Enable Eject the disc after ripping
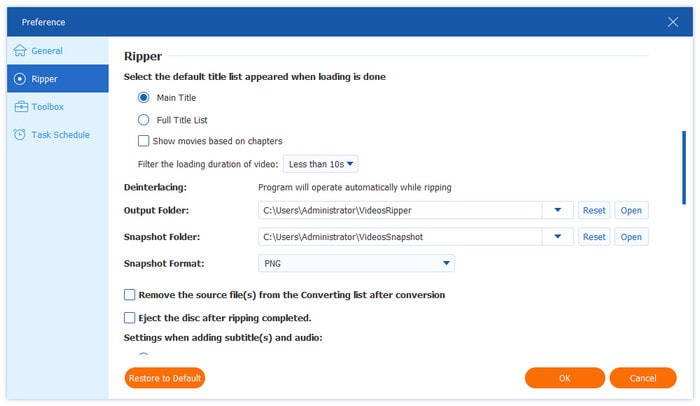Screen dimensions: 700x406 pyautogui.click(x=129, y=318)
